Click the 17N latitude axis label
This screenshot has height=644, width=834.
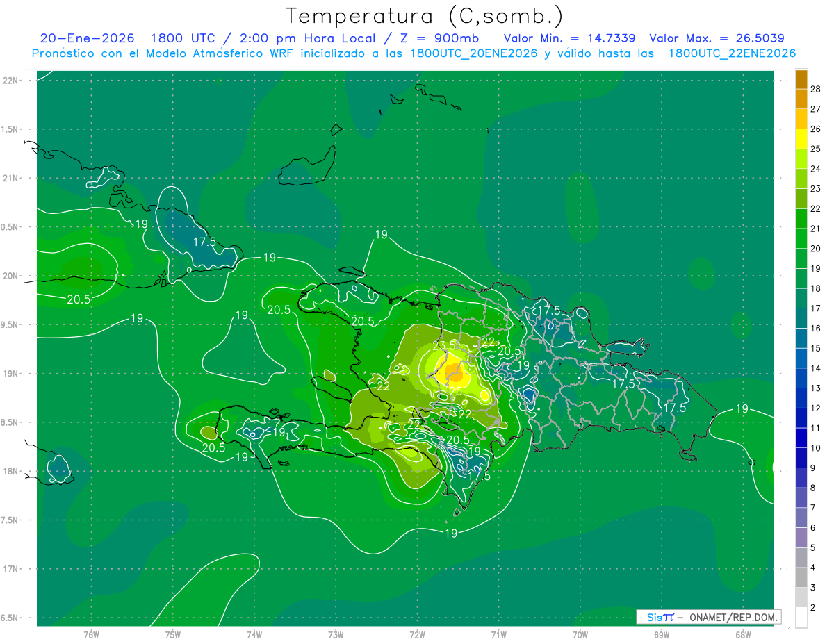[10, 569]
